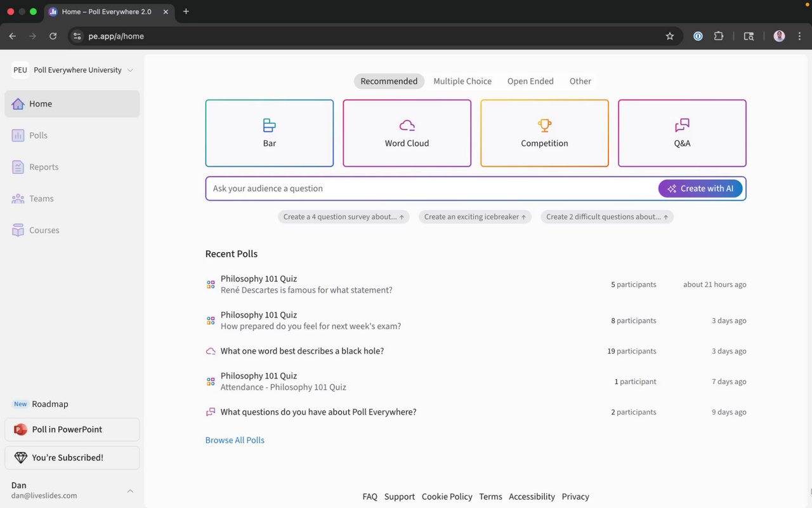Click the survey icon beside Attendance poll

click(211, 382)
